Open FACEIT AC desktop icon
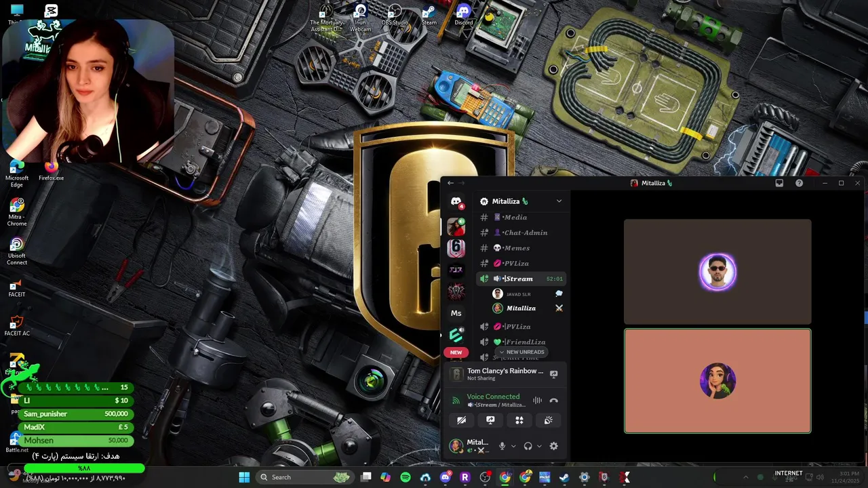This screenshot has width=868, height=488. coord(17,325)
